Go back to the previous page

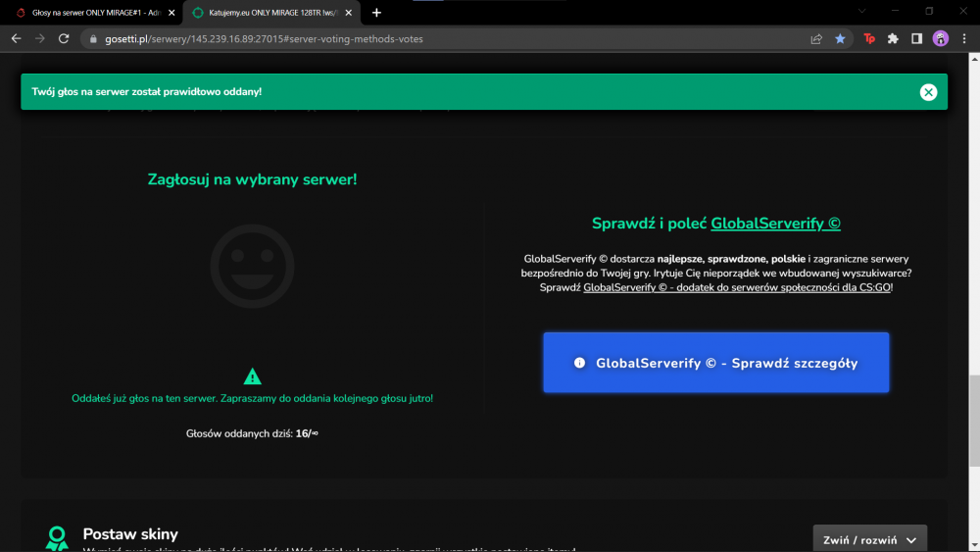17,39
